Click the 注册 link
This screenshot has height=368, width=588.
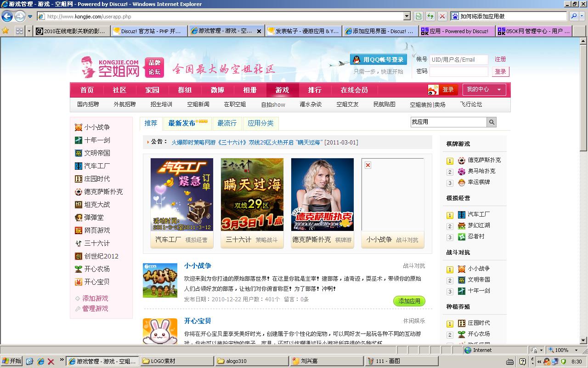point(500,59)
